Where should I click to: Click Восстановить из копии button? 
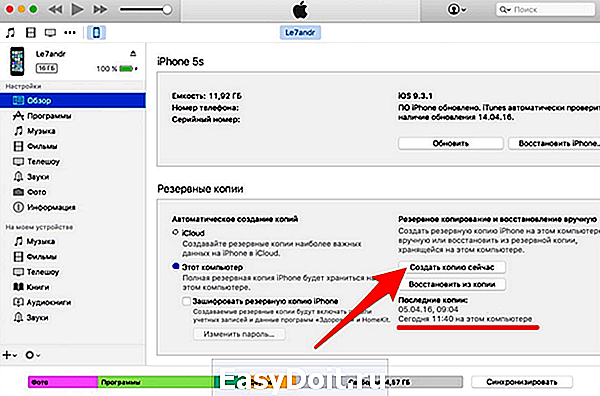pos(452,284)
